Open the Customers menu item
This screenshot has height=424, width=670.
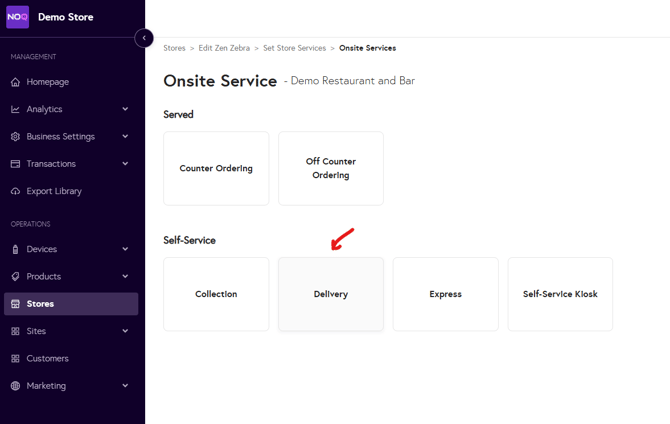pyautogui.click(x=48, y=358)
